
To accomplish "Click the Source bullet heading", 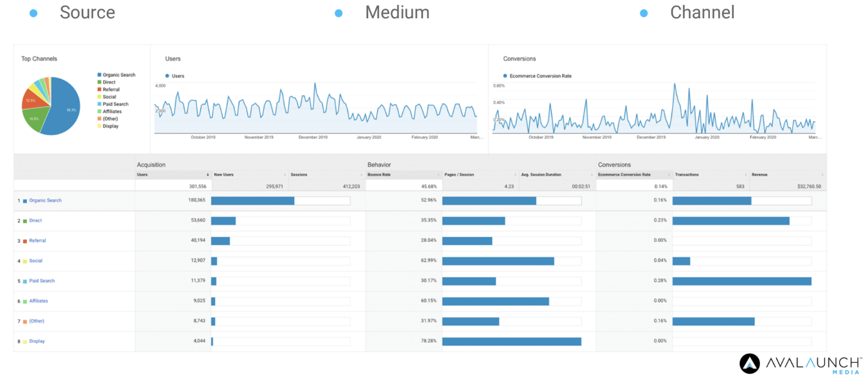I will point(87,12).
